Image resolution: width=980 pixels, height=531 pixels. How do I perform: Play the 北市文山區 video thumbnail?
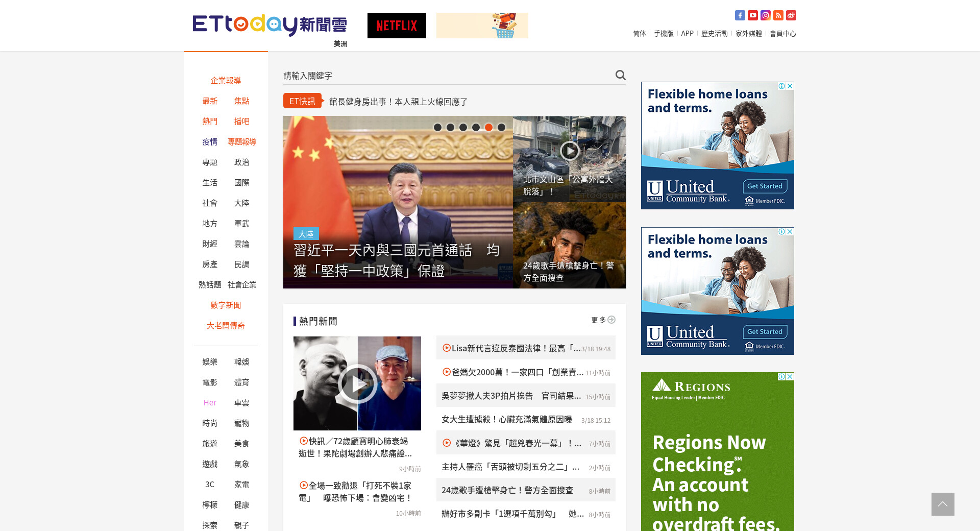(x=569, y=151)
